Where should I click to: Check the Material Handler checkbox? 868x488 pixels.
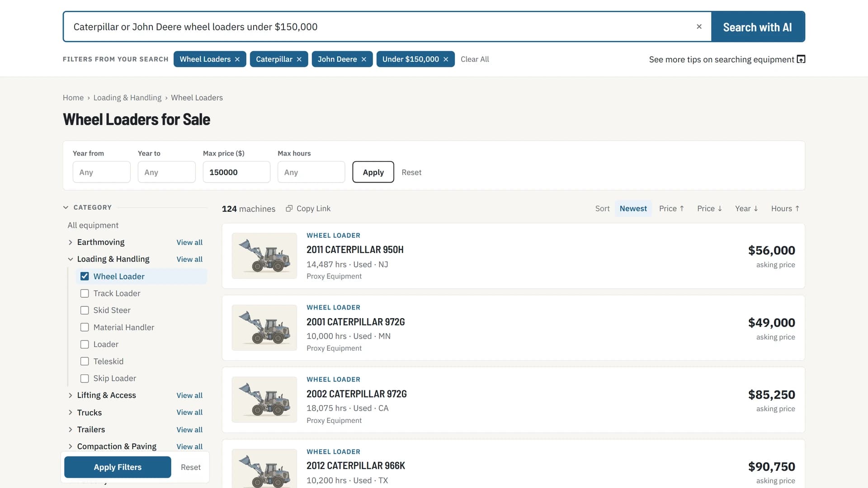pyautogui.click(x=85, y=327)
